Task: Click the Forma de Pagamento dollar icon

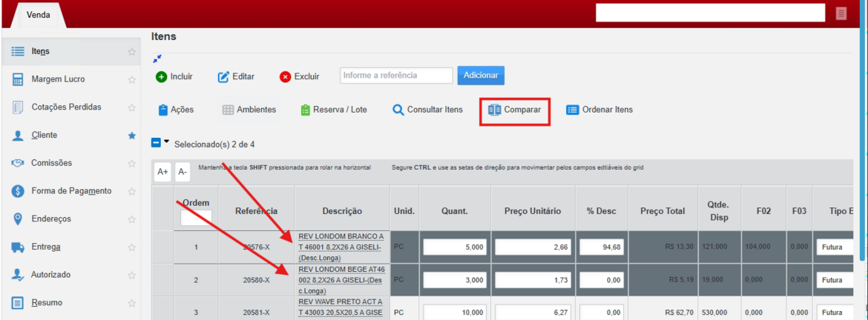Action: [x=18, y=191]
